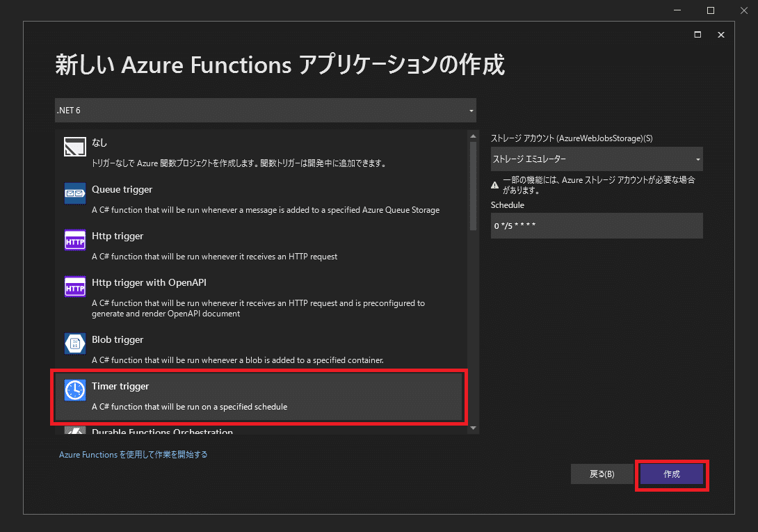
Task: Click the Schedule label
Action: (x=507, y=205)
